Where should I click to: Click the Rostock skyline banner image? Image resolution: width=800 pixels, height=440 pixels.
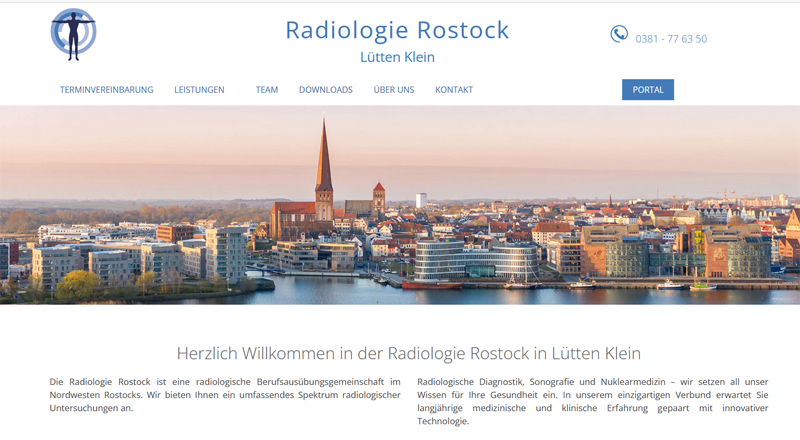click(400, 205)
